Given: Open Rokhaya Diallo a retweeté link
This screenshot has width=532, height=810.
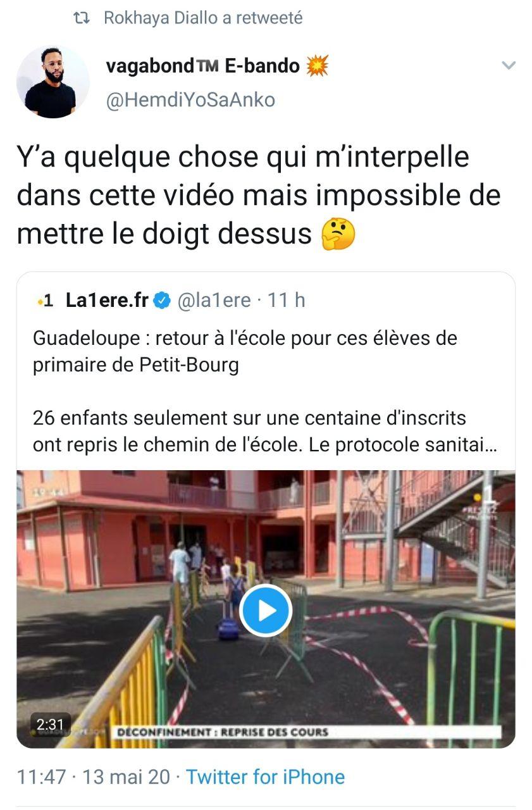Looking at the screenshot, I should (203, 18).
